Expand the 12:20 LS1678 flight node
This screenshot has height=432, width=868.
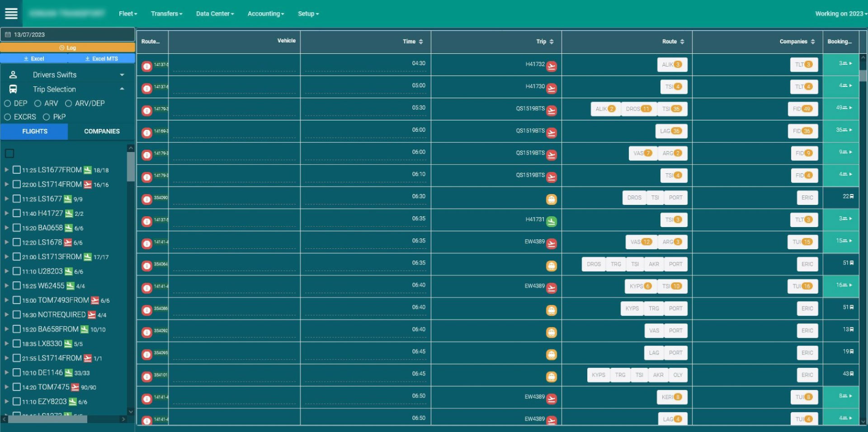click(6, 242)
